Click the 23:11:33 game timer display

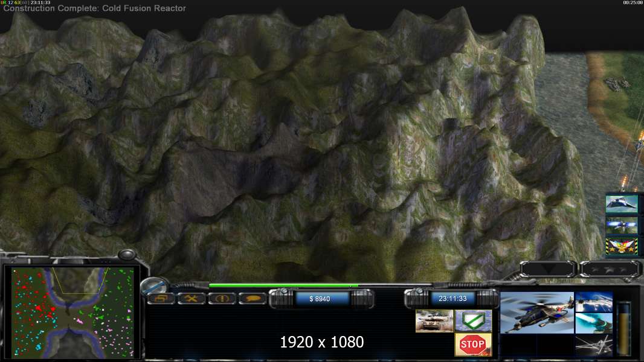click(x=452, y=299)
